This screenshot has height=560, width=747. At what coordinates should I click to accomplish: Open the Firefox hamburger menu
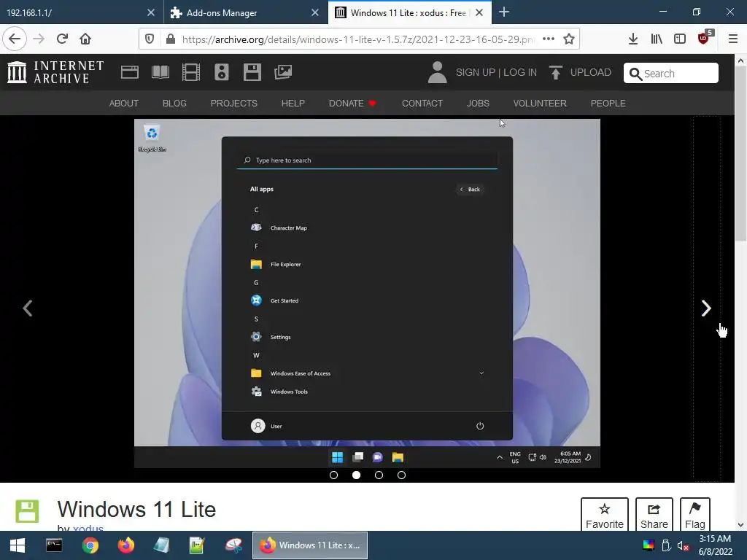[733, 39]
